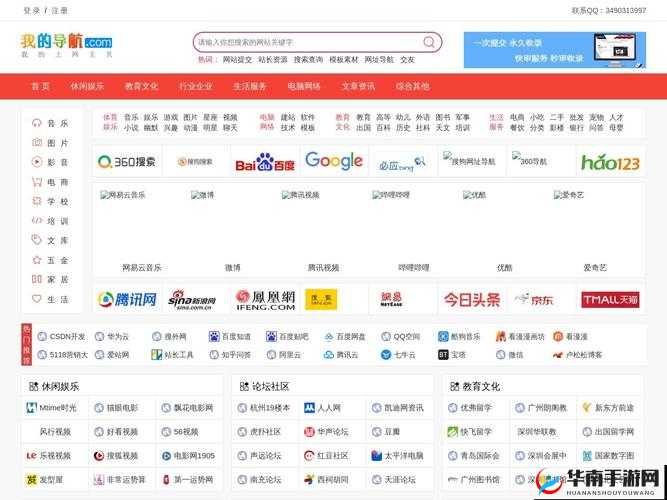
Task: Open the 影音 sidebar category
Action: pyautogui.click(x=51, y=163)
